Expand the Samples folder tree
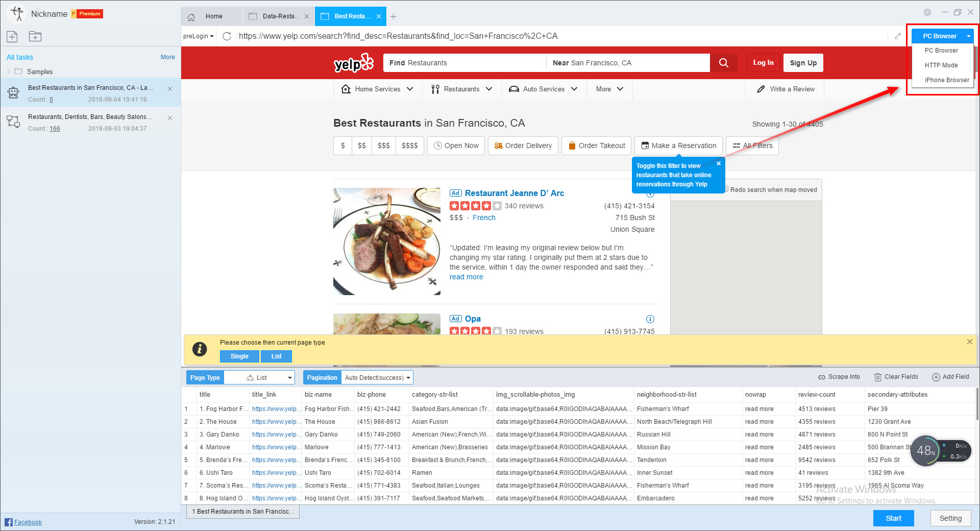This screenshot has width=980, height=531. 9,72
